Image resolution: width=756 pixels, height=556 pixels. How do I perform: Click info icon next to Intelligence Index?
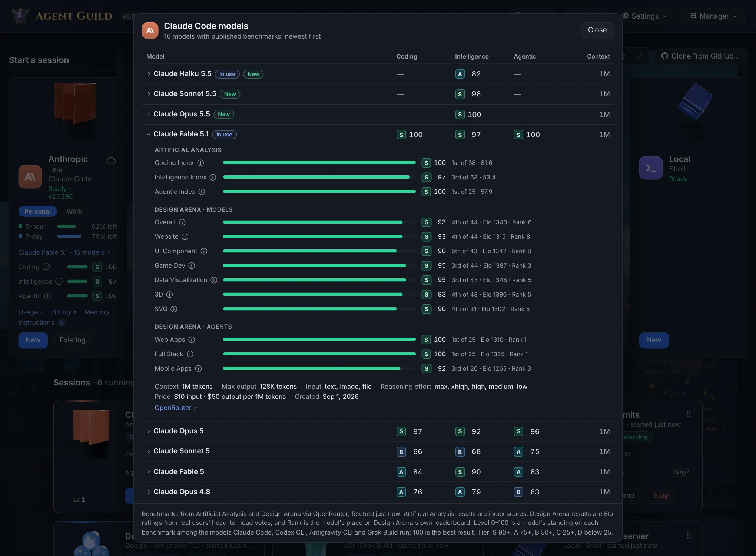tap(213, 177)
